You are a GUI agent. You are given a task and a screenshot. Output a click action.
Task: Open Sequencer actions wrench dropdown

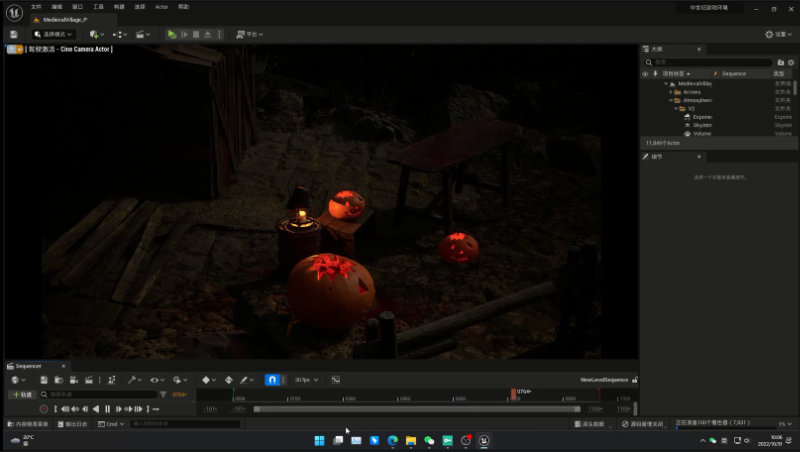coord(135,380)
